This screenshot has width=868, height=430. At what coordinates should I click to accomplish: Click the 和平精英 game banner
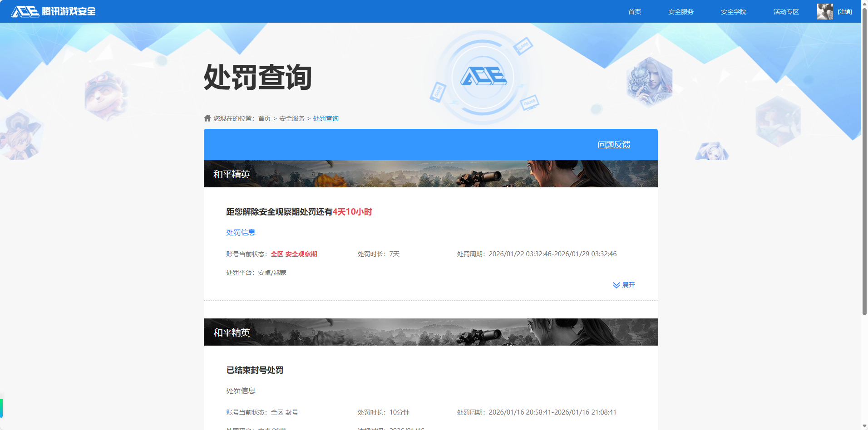coord(430,173)
